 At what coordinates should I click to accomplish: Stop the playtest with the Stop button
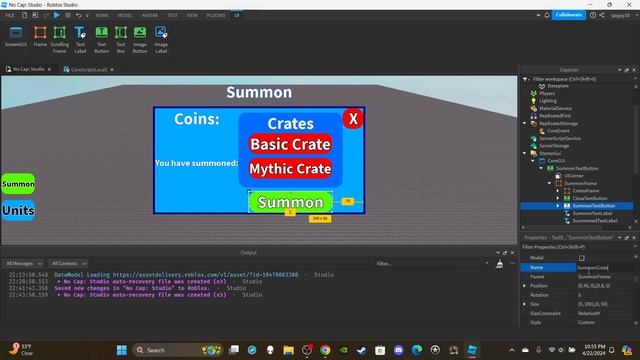[x=68, y=15]
